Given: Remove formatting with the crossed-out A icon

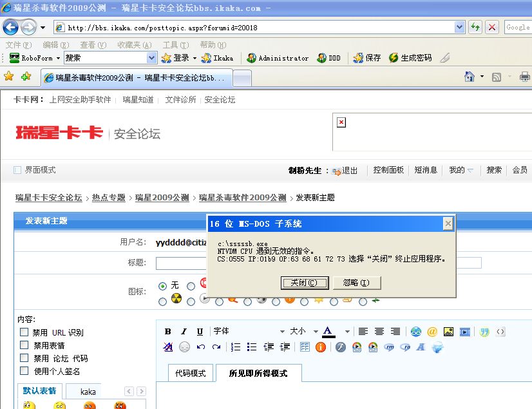Looking at the screenshot, I should click(168, 347).
